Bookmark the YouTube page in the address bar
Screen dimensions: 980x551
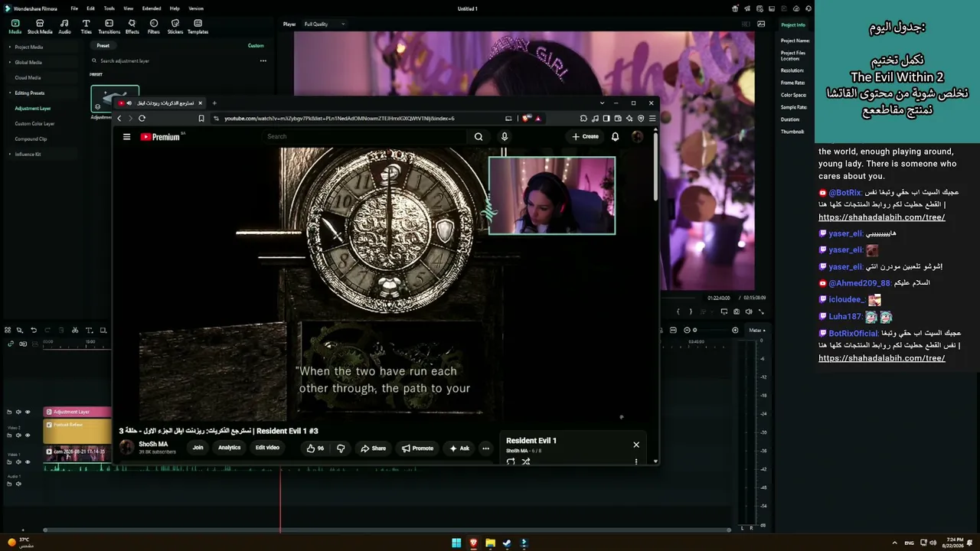point(201,119)
